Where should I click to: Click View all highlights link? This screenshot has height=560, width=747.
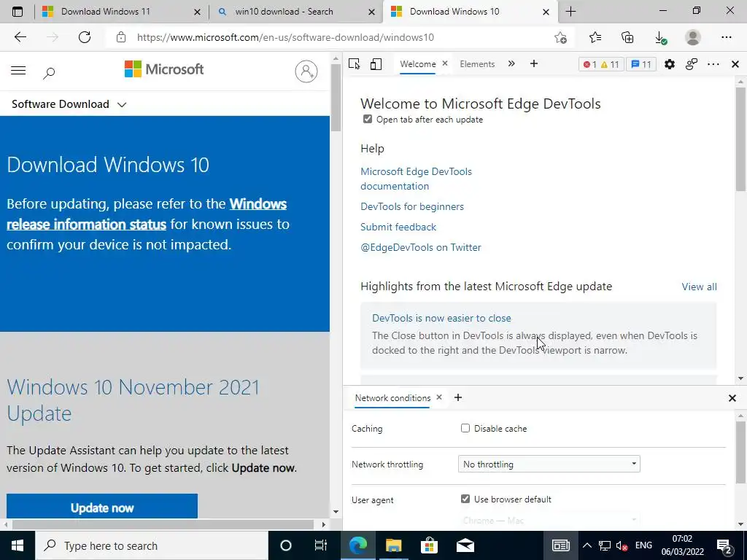pyautogui.click(x=699, y=287)
